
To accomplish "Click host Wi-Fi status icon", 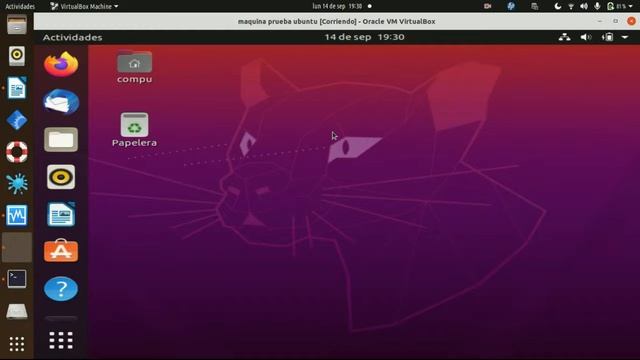I will [571, 6].
